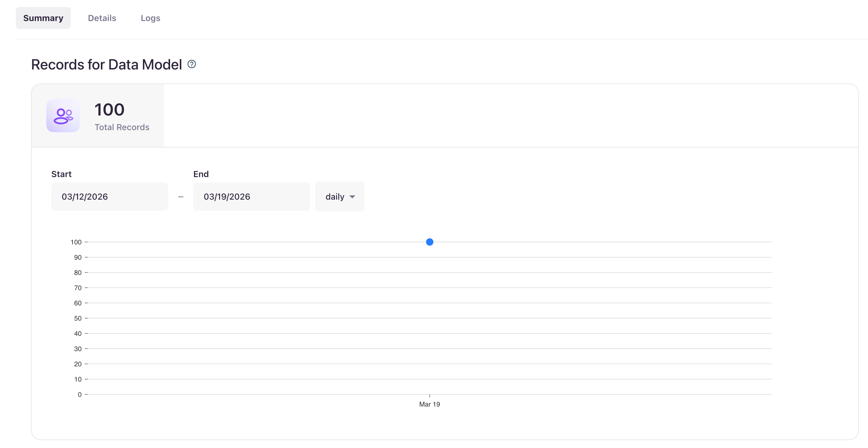Click the dash between date fields
Image resolution: width=868 pixels, height=448 pixels.
pos(181,197)
